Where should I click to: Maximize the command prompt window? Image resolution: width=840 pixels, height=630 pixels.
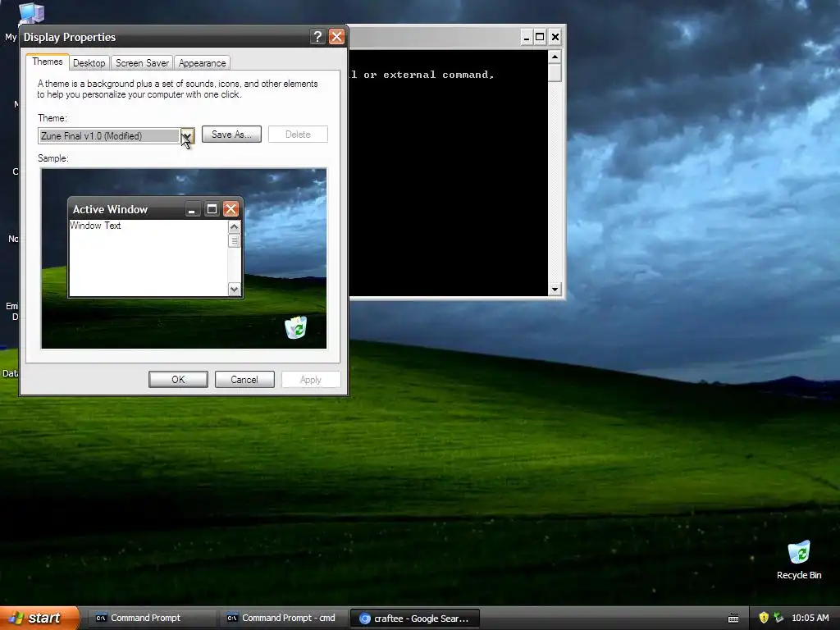pos(540,37)
